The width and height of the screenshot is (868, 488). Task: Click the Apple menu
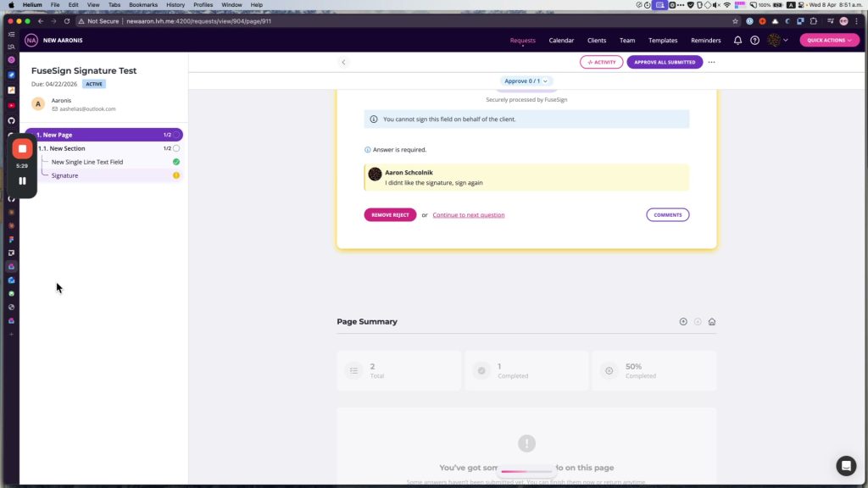pos(11,4)
